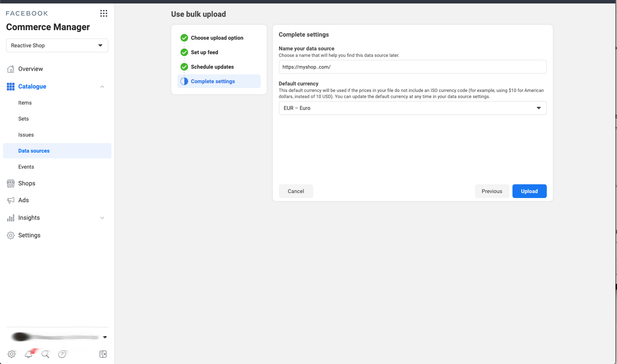Open the Overview page
Screen dimensions: 617x364
coord(31,69)
